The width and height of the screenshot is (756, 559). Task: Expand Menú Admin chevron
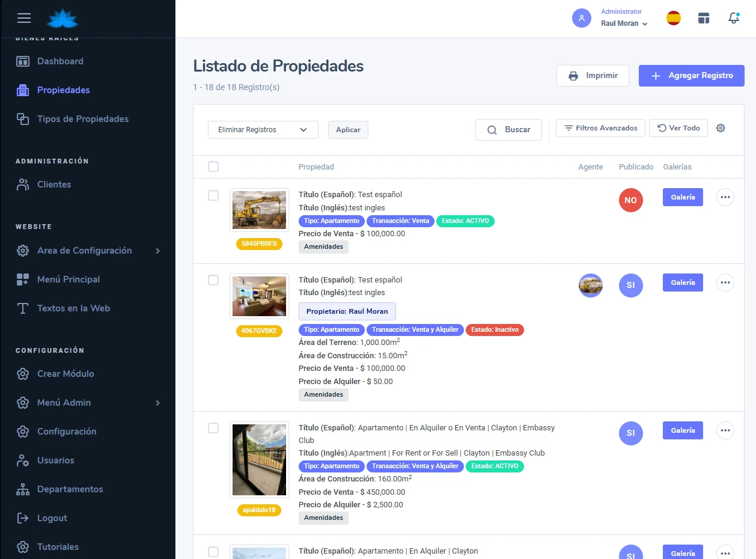pyautogui.click(x=158, y=403)
